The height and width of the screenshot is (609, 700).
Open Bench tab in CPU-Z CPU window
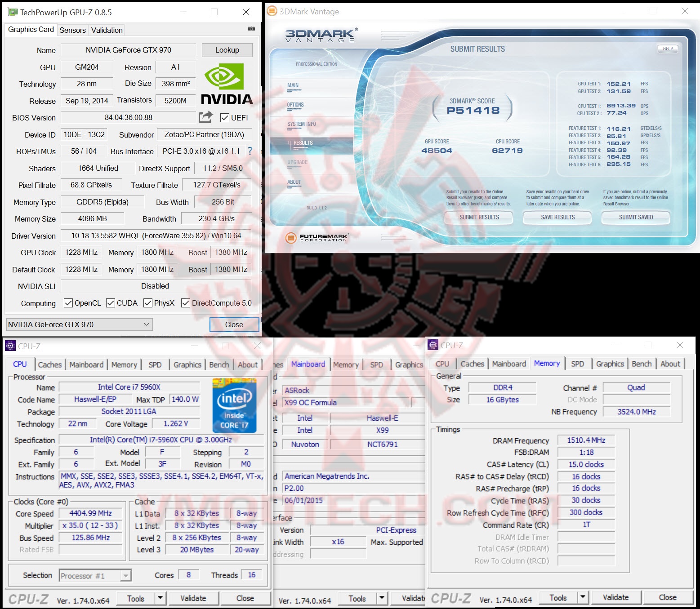pos(219,365)
